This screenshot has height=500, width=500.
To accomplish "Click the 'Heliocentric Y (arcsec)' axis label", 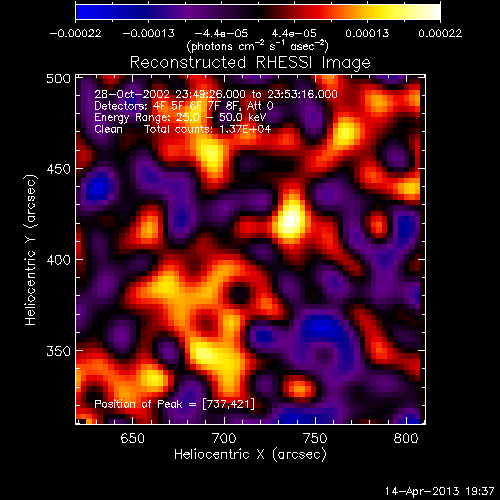I will (31, 250).
